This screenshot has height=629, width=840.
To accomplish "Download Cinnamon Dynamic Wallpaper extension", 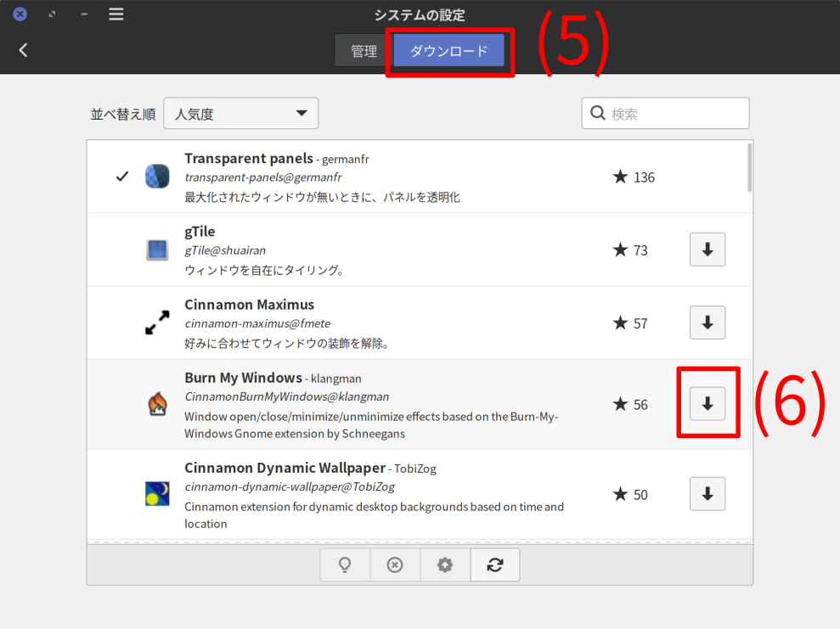I will pos(707,494).
